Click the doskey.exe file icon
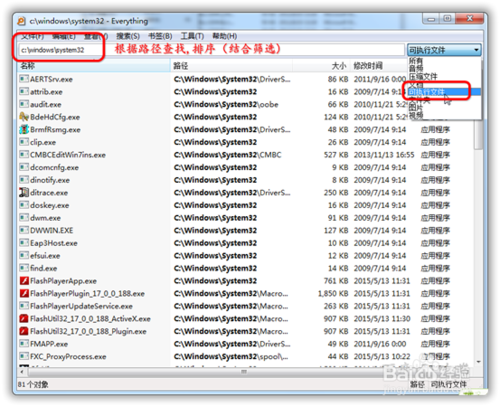This screenshot has height=407, width=500. tap(24, 205)
